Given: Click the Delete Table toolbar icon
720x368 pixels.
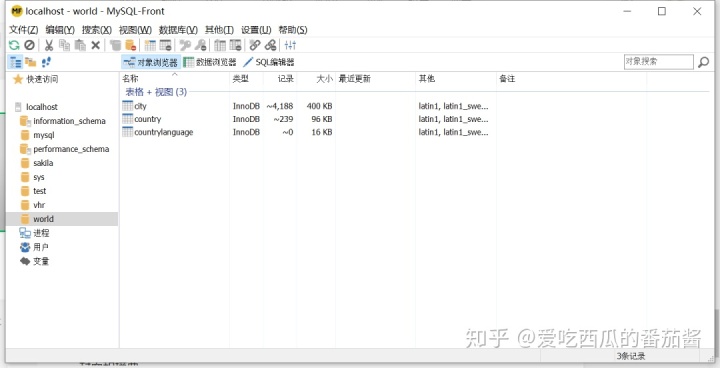Looking at the screenshot, I should [x=165, y=45].
